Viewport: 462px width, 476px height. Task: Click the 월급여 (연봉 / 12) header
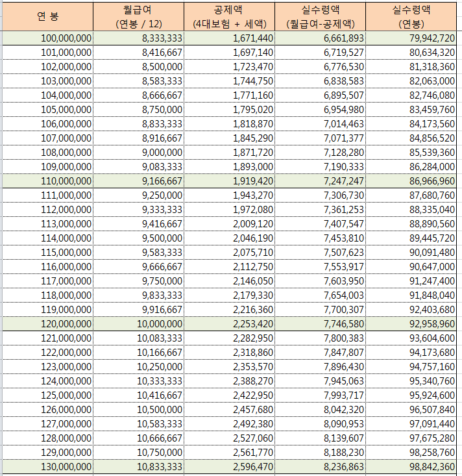click(x=138, y=16)
